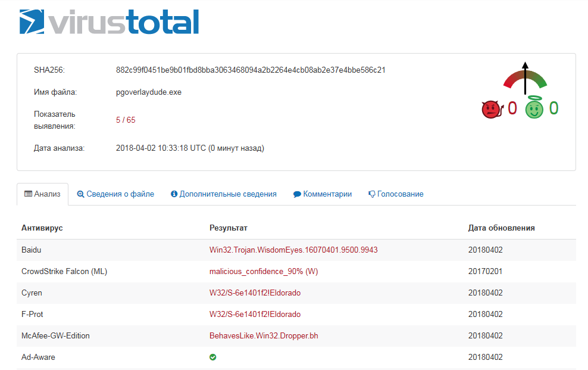
Task: Click the info icon beside Дополнительные сведения
Action: (x=174, y=194)
